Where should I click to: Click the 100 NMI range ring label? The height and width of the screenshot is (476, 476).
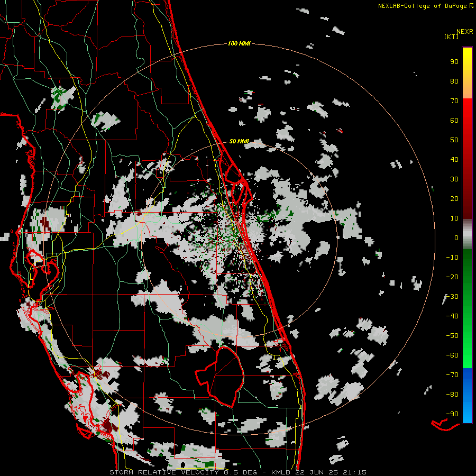click(239, 43)
